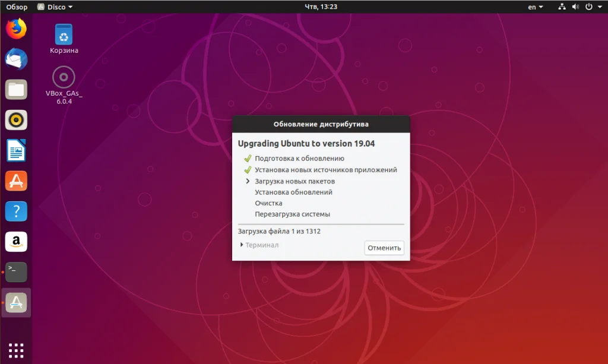Viewport: 608px width, 364px height.
Task: Open Ubuntu Software orange icon in dock
Action: (x=16, y=181)
